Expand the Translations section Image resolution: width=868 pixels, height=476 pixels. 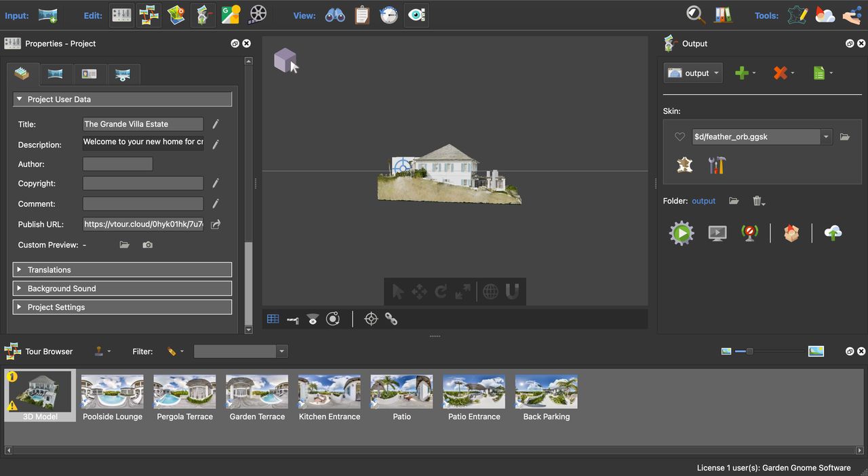click(x=122, y=270)
